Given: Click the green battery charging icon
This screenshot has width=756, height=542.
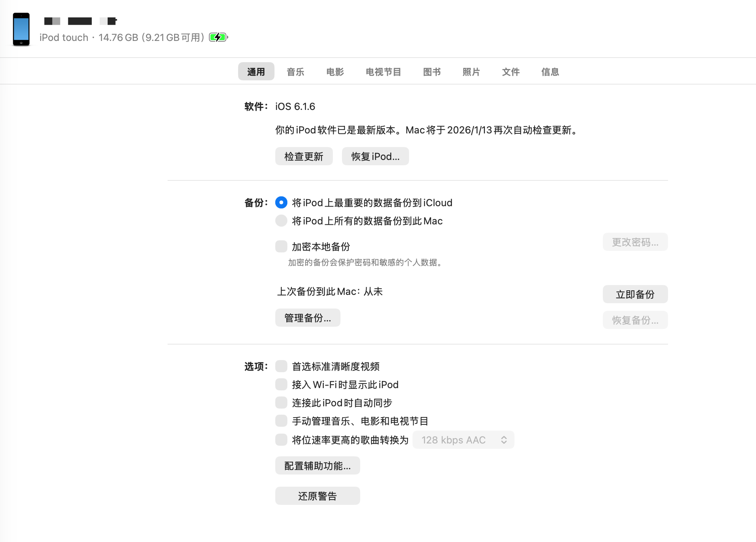Looking at the screenshot, I should pos(218,37).
